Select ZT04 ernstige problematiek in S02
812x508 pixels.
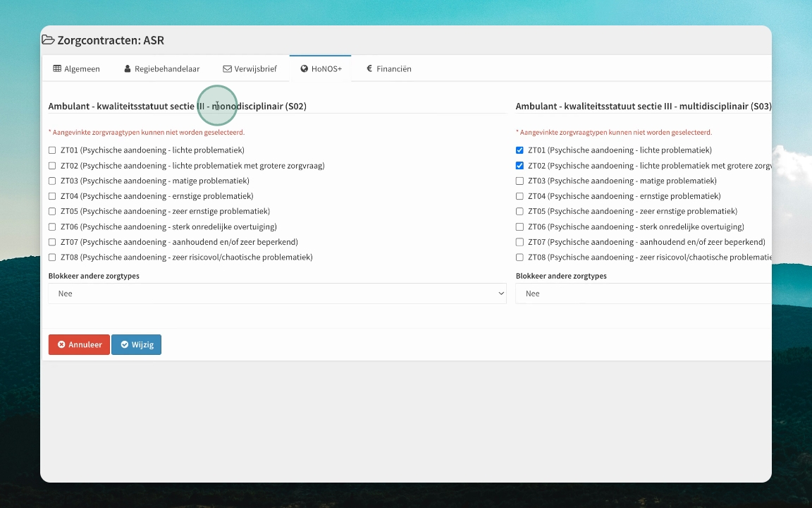52,196
